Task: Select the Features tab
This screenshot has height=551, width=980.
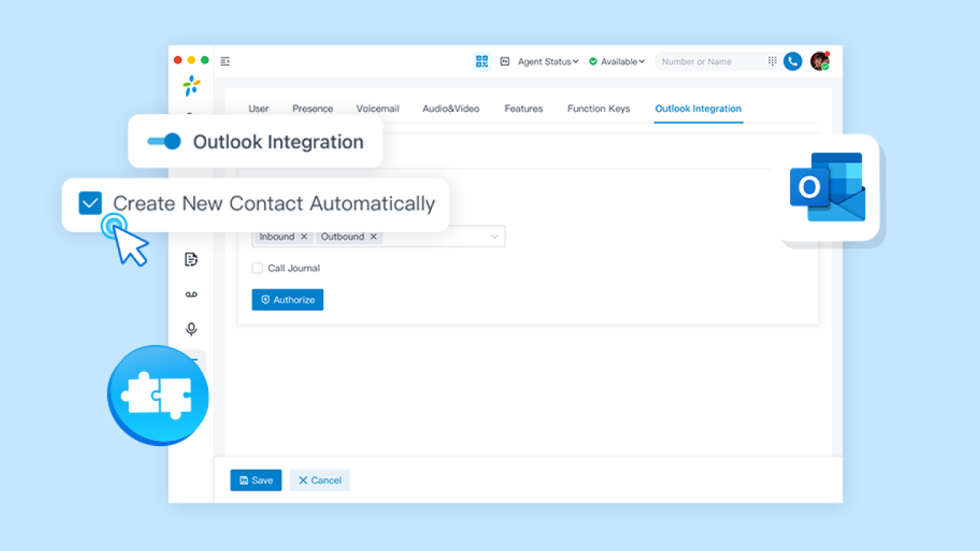Action: (x=524, y=109)
